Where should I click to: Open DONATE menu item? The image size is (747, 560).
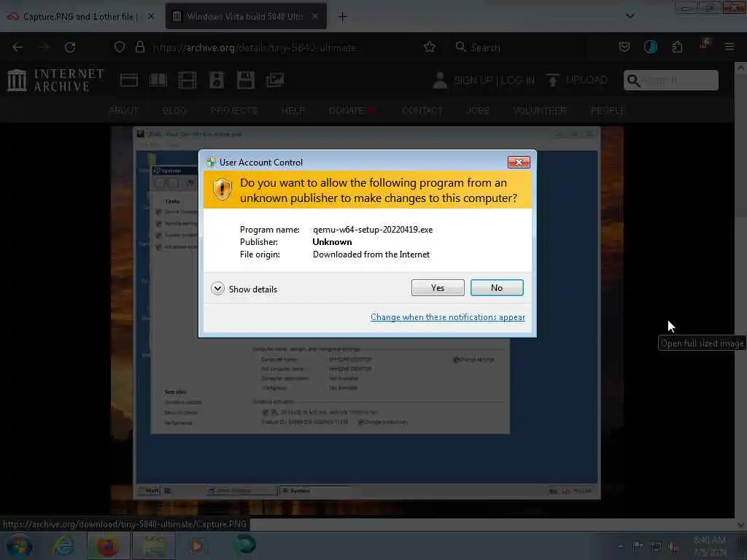tap(352, 111)
